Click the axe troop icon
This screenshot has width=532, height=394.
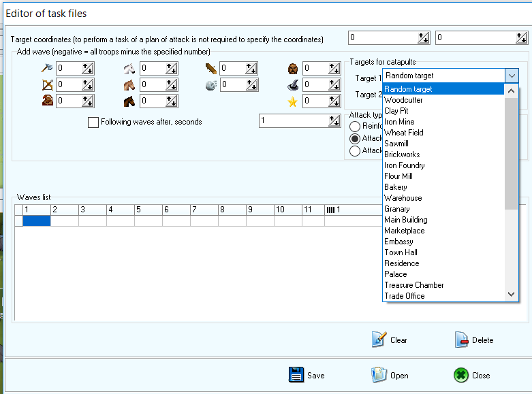click(x=47, y=68)
